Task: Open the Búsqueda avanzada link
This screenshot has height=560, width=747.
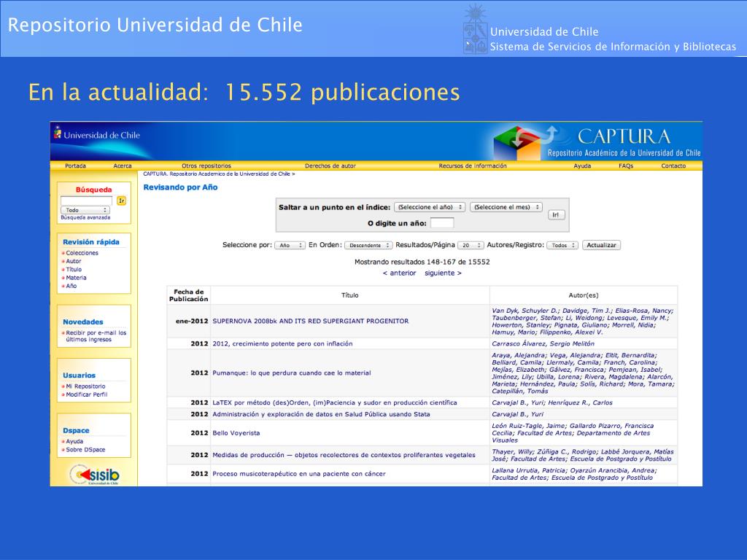Action: (x=85, y=217)
